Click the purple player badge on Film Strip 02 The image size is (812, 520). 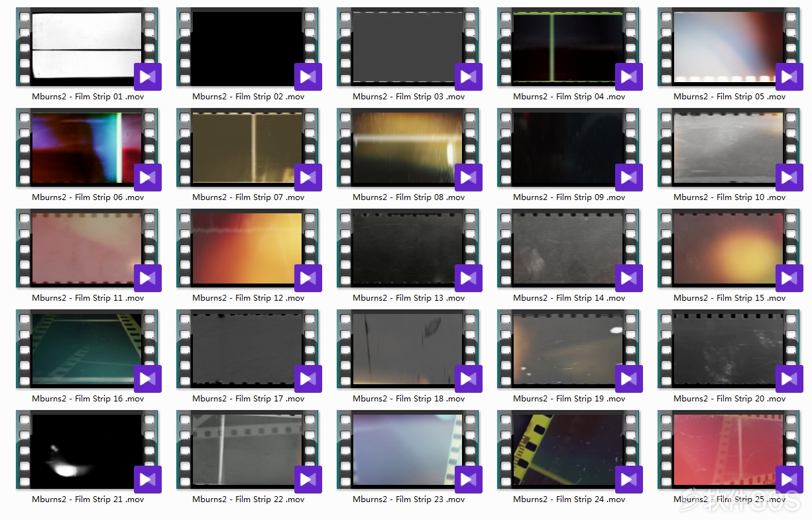click(308, 77)
